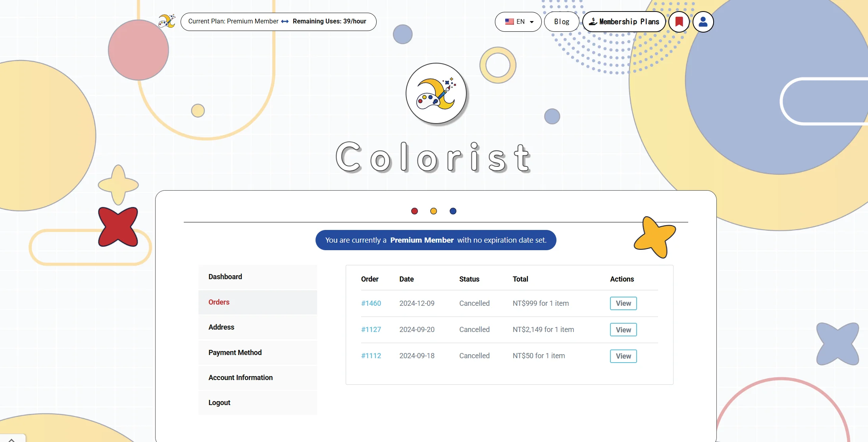Viewport: 868px width, 442px height.
Task: Click the blue dot indicator
Action: pos(453,211)
